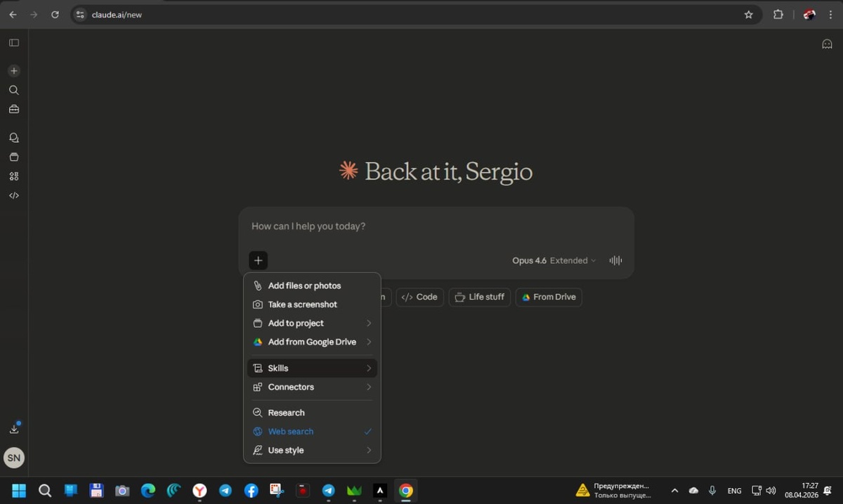Click the site info icon in address bar
The width and height of the screenshot is (843, 504).
click(80, 14)
